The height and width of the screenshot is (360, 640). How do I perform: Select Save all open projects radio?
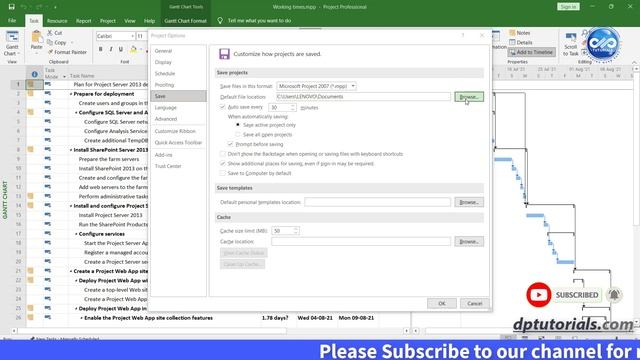click(x=238, y=134)
